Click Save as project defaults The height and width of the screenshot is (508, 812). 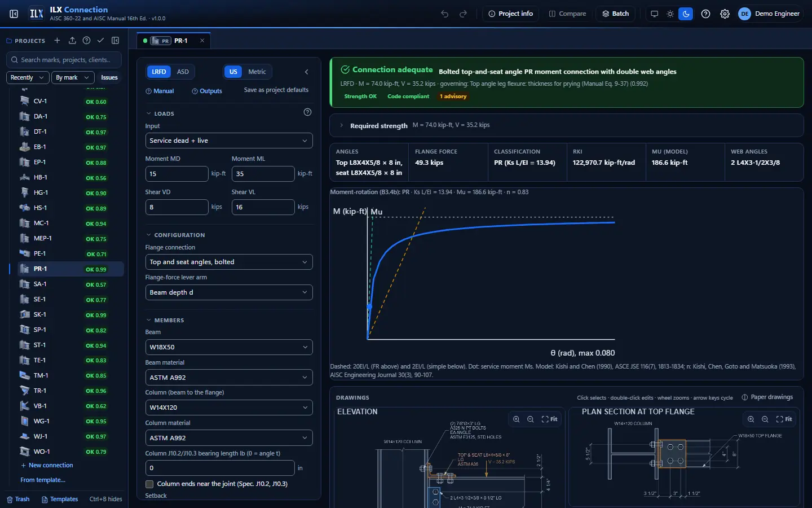tap(276, 90)
